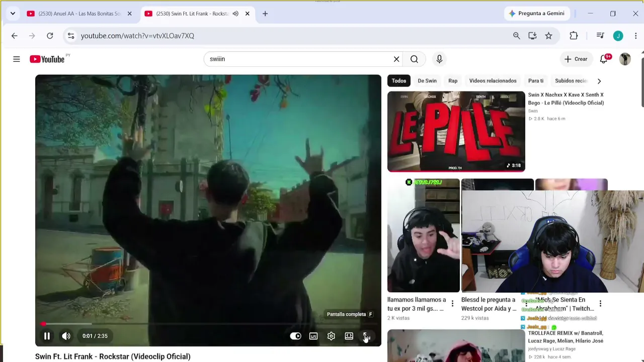Click the 'Swin' channel name under Le Pillé
This screenshot has width=644, height=362.
pyautogui.click(x=533, y=111)
